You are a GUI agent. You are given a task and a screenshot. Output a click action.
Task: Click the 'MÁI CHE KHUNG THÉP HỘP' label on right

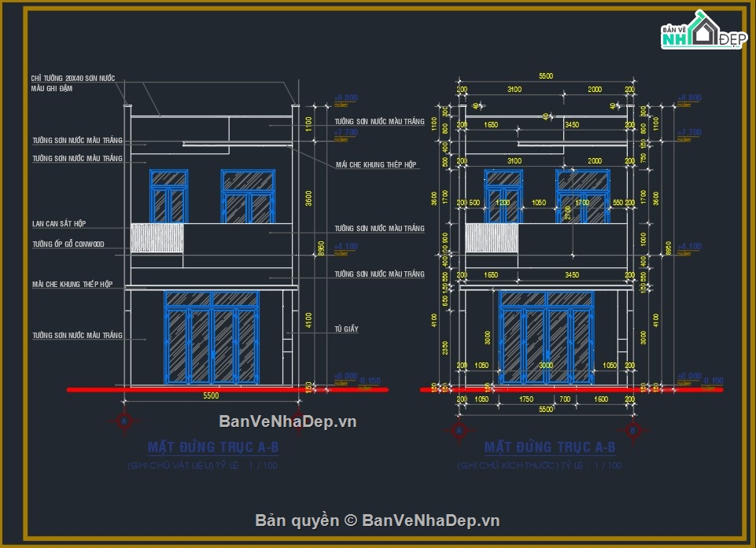click(376, 165)
